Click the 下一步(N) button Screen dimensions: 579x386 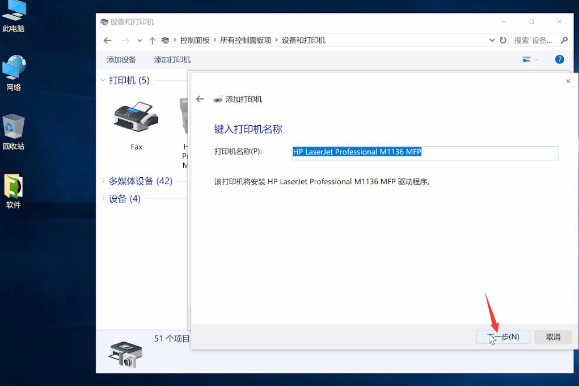pos(503,337)
